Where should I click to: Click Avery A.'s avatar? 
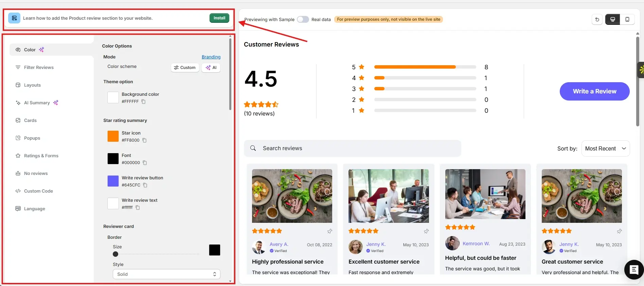[x=259, y=247]
